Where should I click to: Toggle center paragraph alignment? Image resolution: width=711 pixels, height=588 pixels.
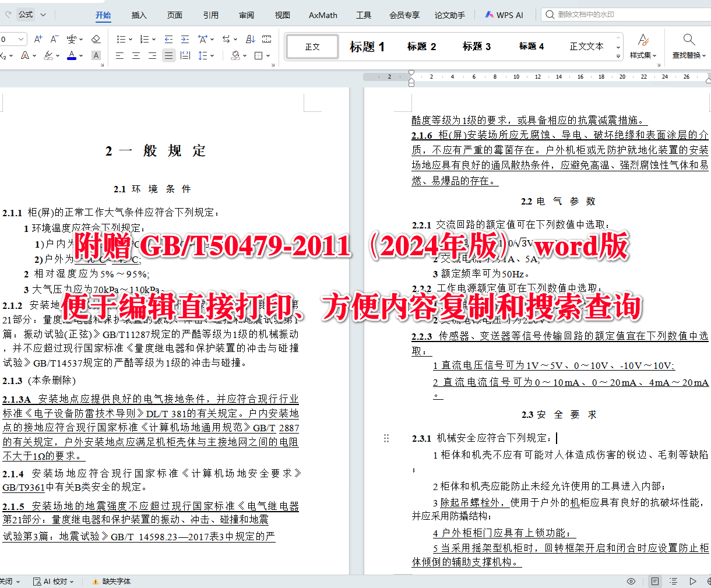coord(135,55)
